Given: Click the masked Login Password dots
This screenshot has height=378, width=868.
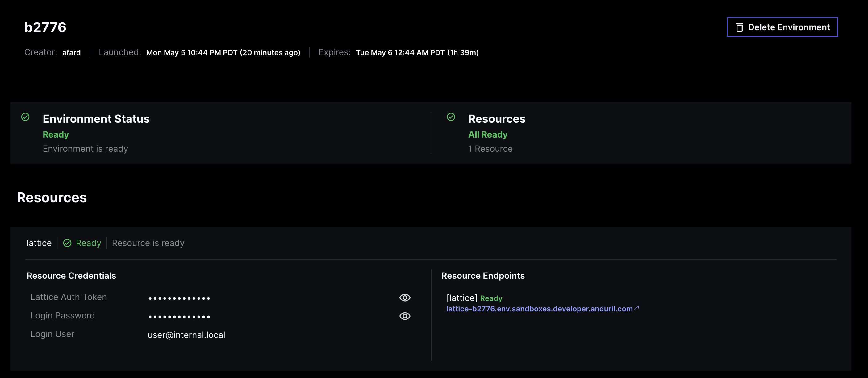Looking at the screenshot, I should pos(179,316).
